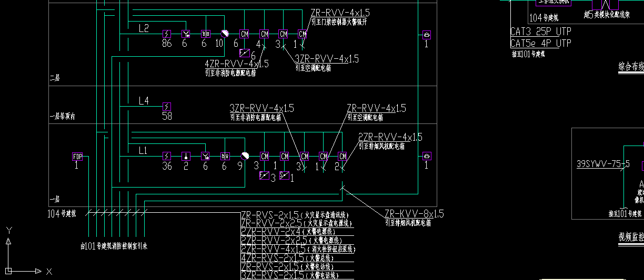This screenshot has height=280, width=644.
Task: Select the L4 loop label
Action: [x=144, y=100]
